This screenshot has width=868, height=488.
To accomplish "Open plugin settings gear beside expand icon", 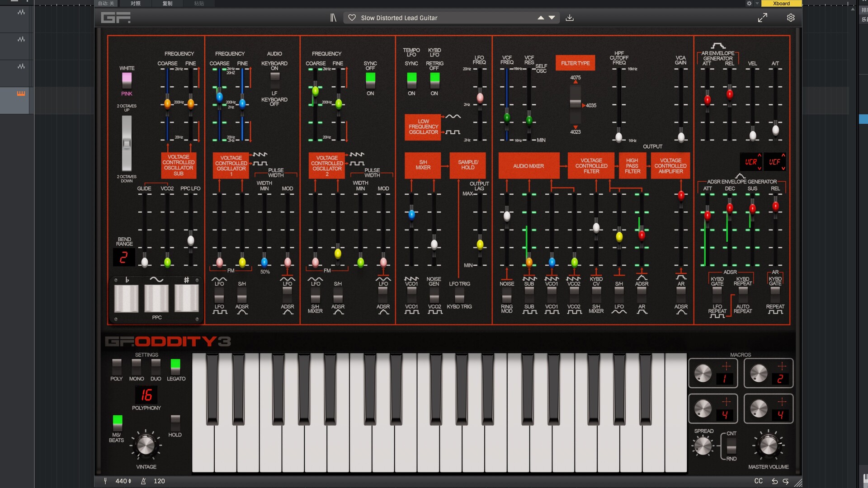I will coord(791,18).
